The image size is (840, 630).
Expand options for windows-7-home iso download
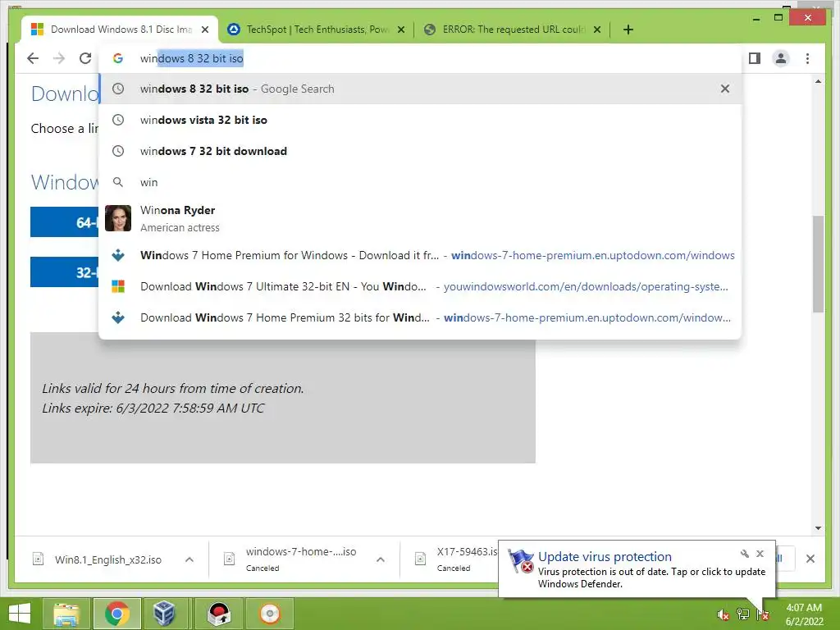[x=381, y=559]
